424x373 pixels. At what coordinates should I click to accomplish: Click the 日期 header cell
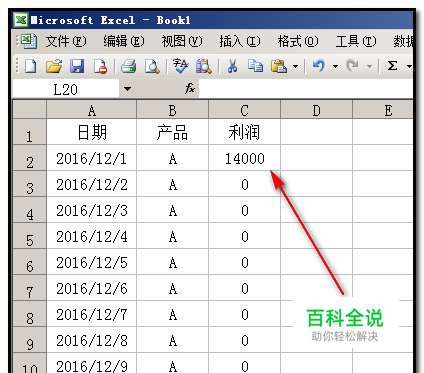(92, 132)
